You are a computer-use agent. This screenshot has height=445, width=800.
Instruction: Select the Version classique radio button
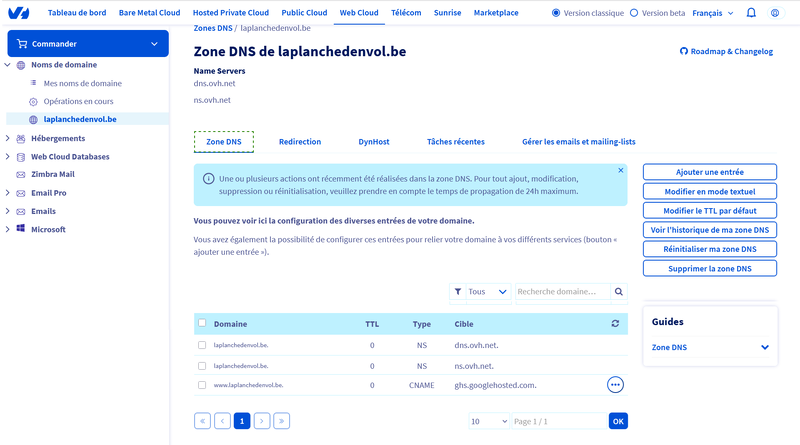tap(556, 13)
